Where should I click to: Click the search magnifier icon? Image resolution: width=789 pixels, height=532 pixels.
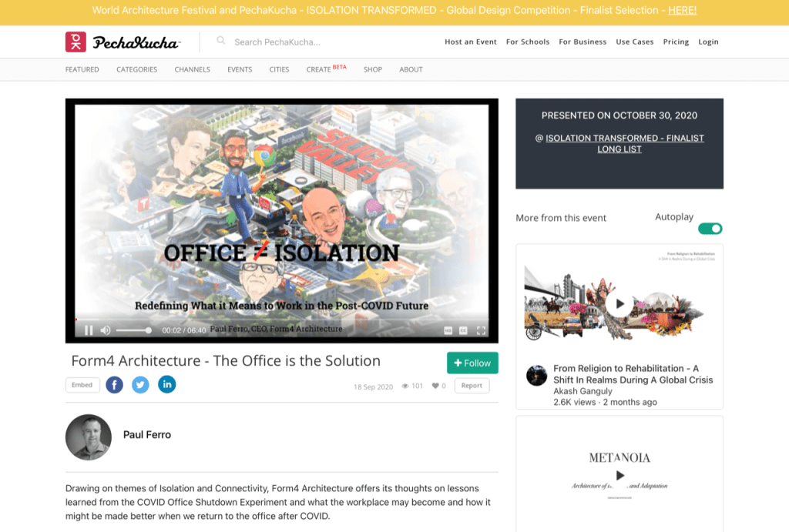(221, 41)
